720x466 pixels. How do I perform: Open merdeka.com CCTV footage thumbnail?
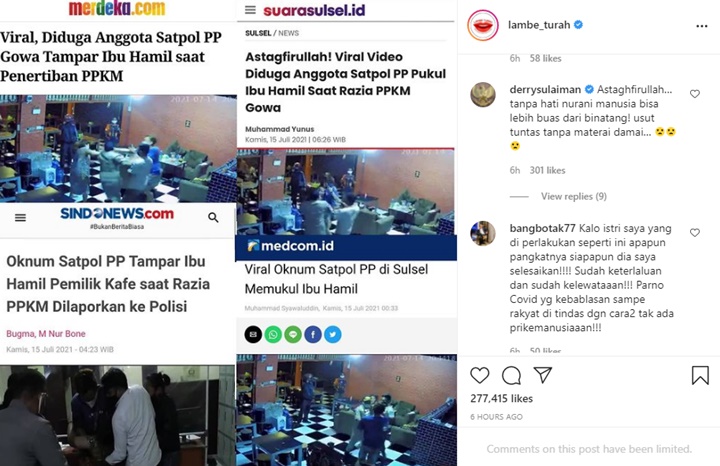(118, 149)
